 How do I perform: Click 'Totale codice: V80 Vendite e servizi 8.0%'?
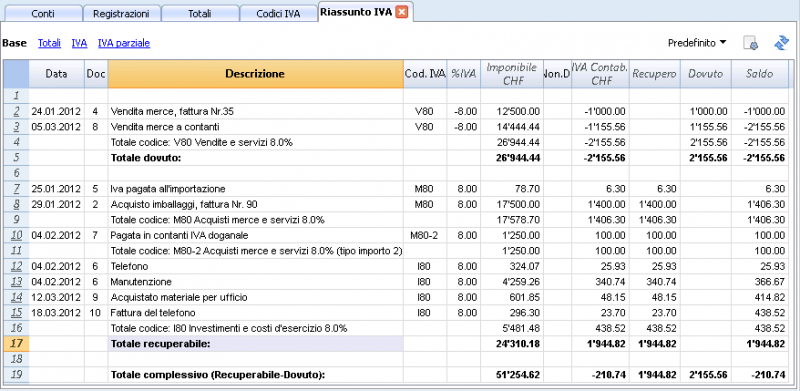[255, 142]
